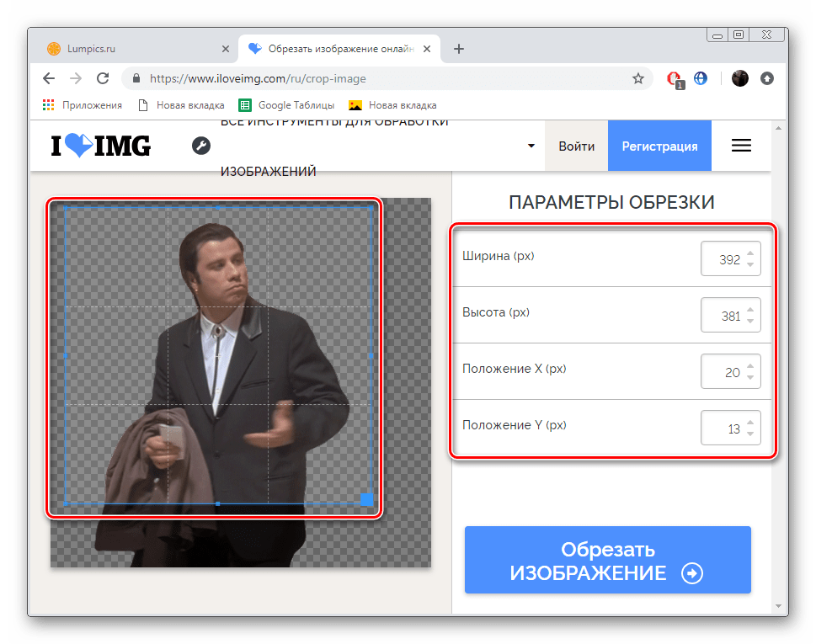
Task: Open Google Таблицы bookmark
Action: (287, 105)
